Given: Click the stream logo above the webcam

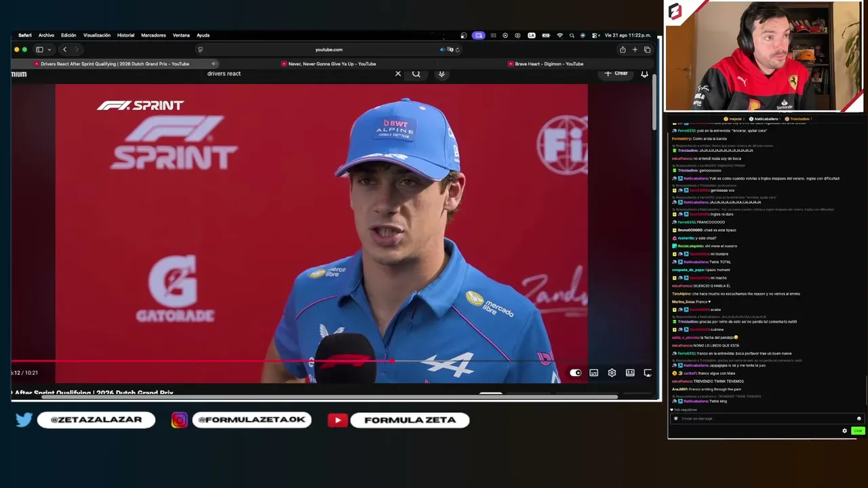Looking at the screenshot, I should [x=675, y=12].
